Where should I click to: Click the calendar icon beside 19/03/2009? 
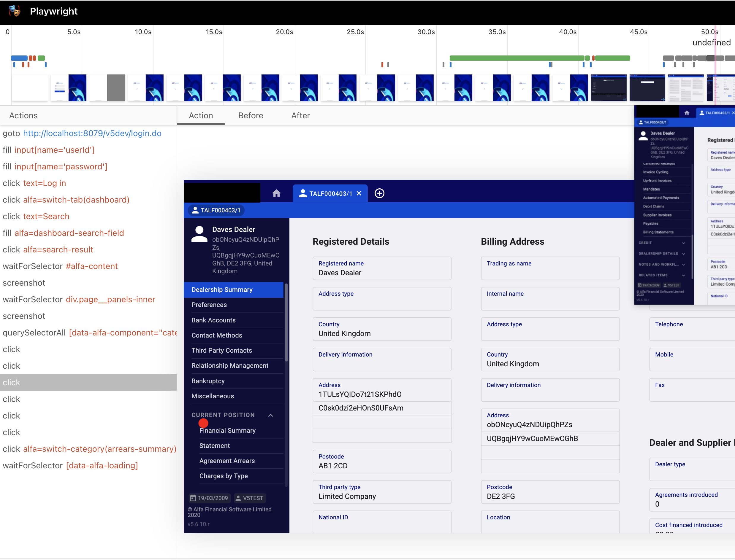(193, 498)
